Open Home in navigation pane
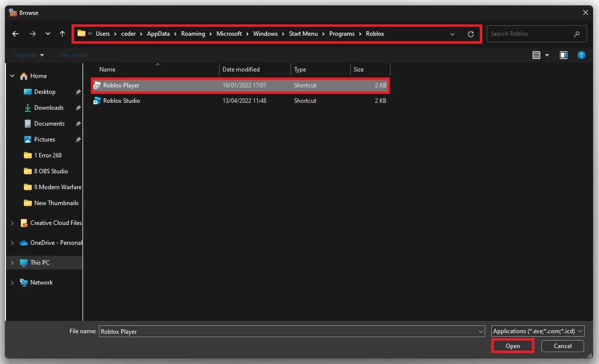The image size is (599, 364). point(38,76)
